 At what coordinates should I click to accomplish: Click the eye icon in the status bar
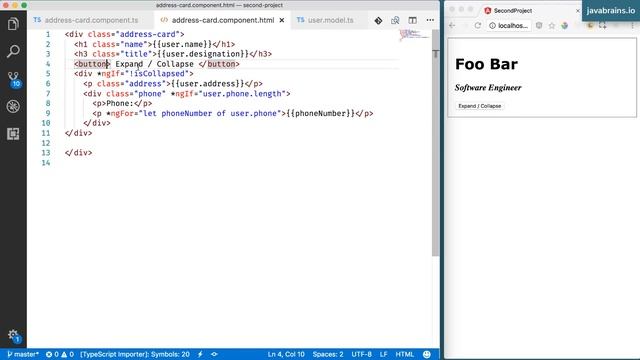214,354
